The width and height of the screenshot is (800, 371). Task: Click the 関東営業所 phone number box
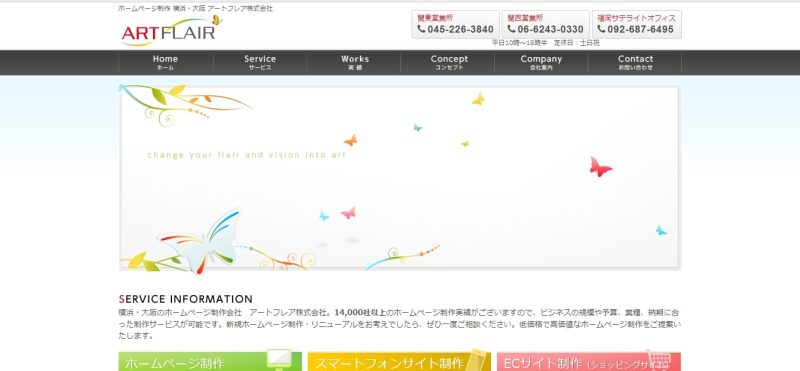pos(456,24)
